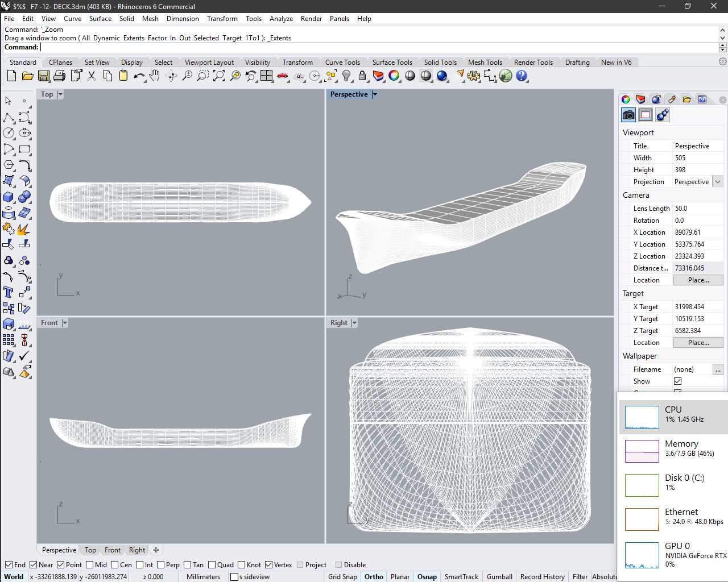Toggle Gumball in status bar
The image size is (728, 582).
(x=499, y=576)
